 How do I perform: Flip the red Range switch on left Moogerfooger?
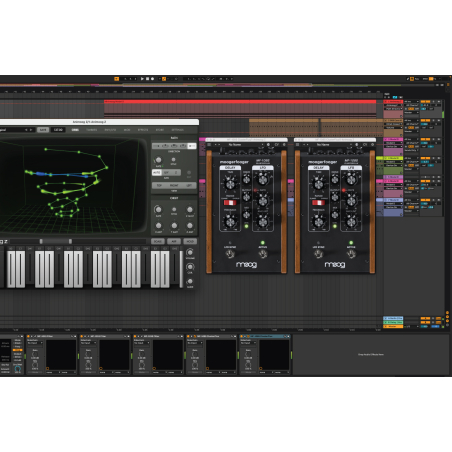click(x=230, y=202)
